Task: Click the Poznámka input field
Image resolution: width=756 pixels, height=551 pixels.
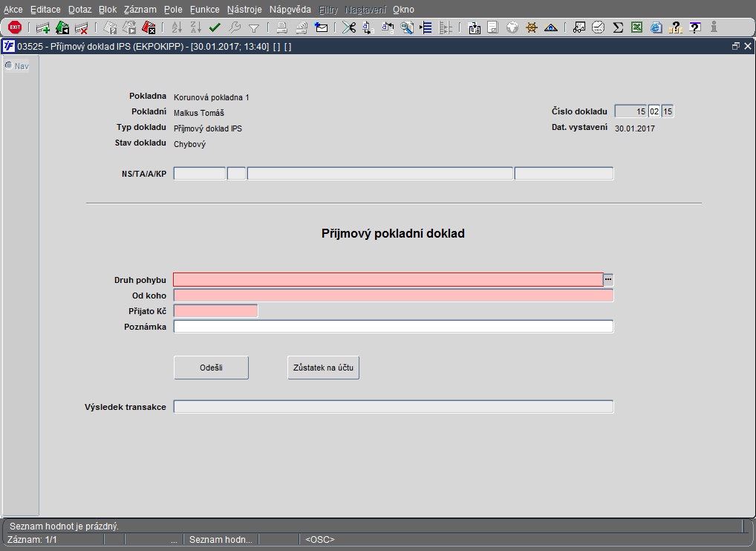Action: [394, 326]
